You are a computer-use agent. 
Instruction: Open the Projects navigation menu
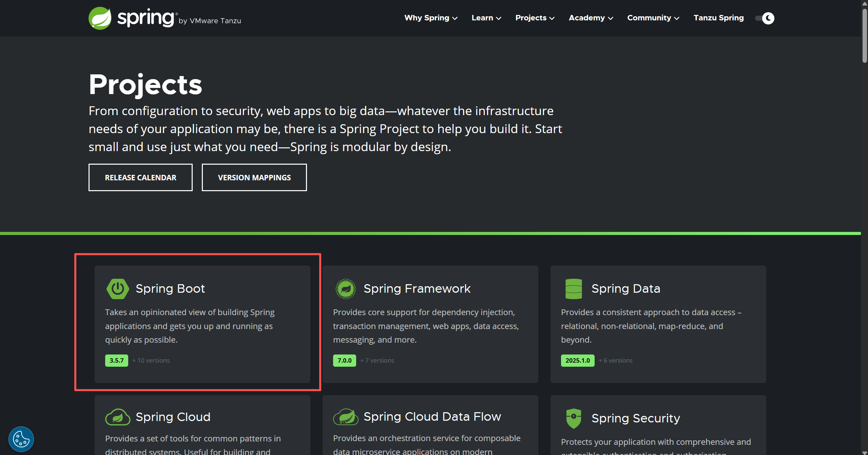click(x=535, y=18)
